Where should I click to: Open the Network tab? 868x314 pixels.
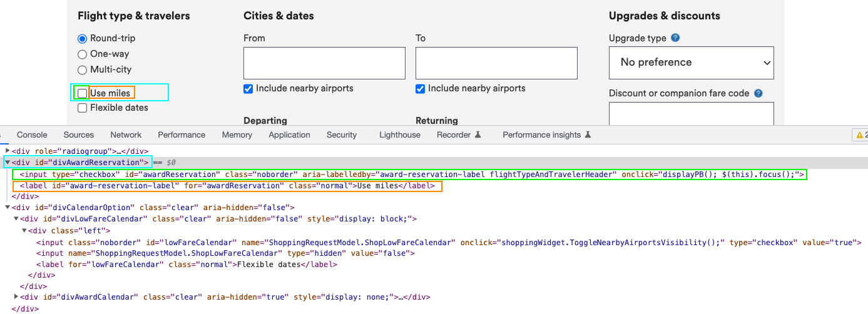126,134
